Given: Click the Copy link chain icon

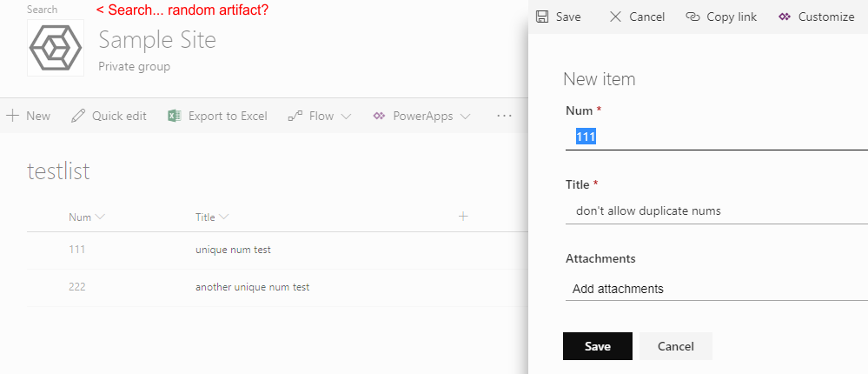Looking at the screenshot, I should (x=692, y=17).
